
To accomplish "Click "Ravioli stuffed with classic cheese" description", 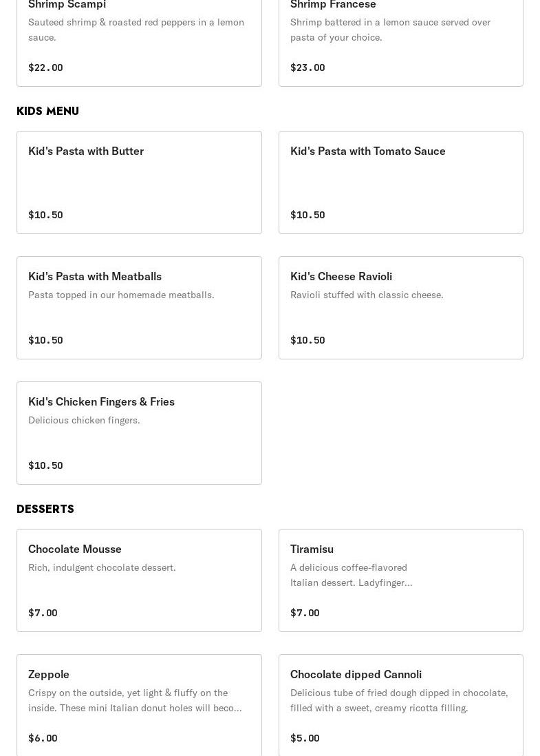I will (367, 295).
